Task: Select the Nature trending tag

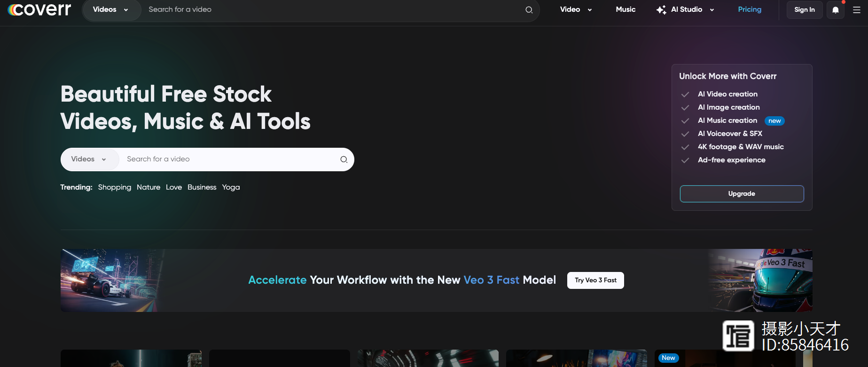Action: [149, 187]
